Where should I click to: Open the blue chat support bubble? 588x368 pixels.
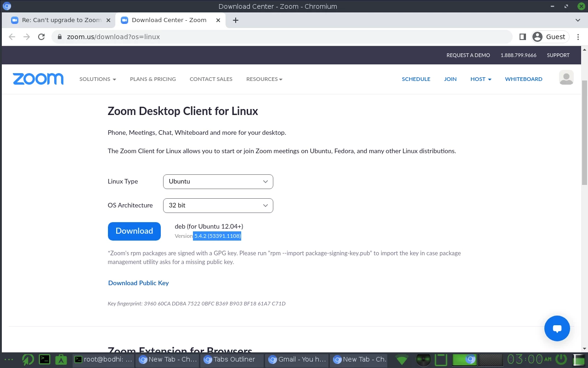pos(557,328)
